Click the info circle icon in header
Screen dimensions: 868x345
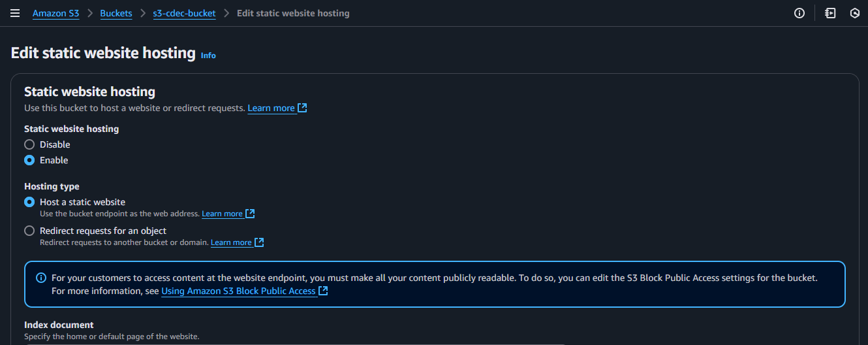[x=799, y=13]
